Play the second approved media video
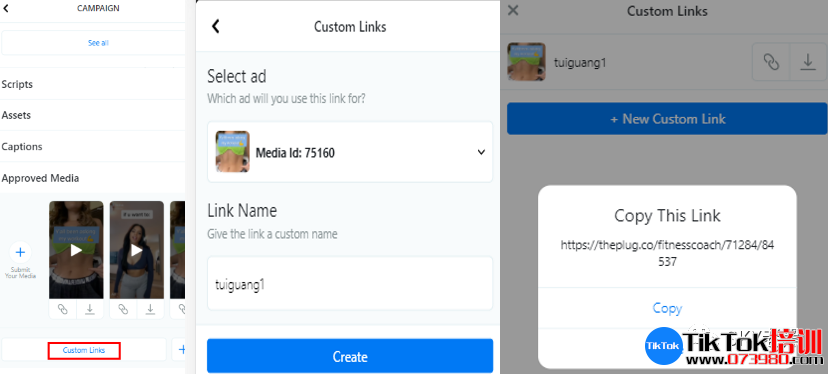This screenshot has width=828, height=374. click(x=137, y=250)
